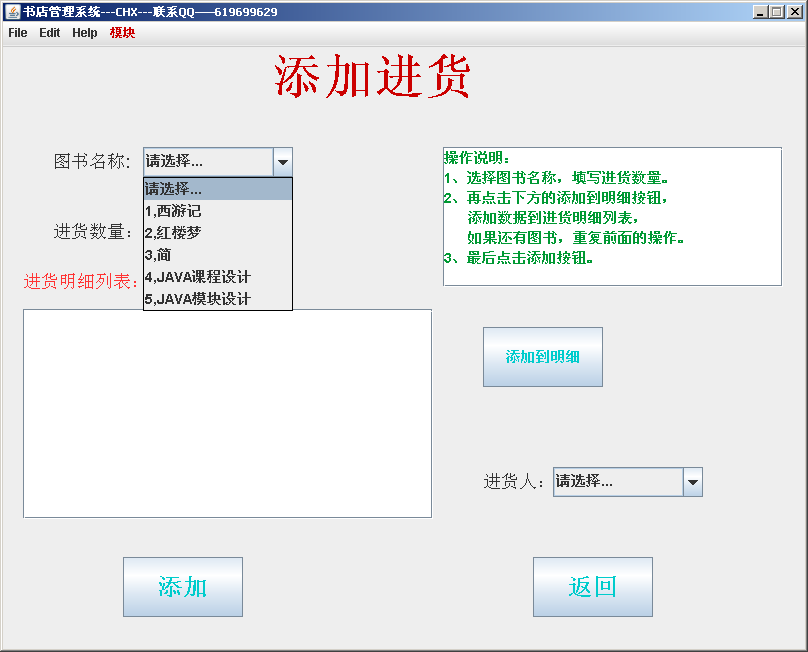Click the 添加到明细 button
808x652 pixels.
click(x=543, y=357)
